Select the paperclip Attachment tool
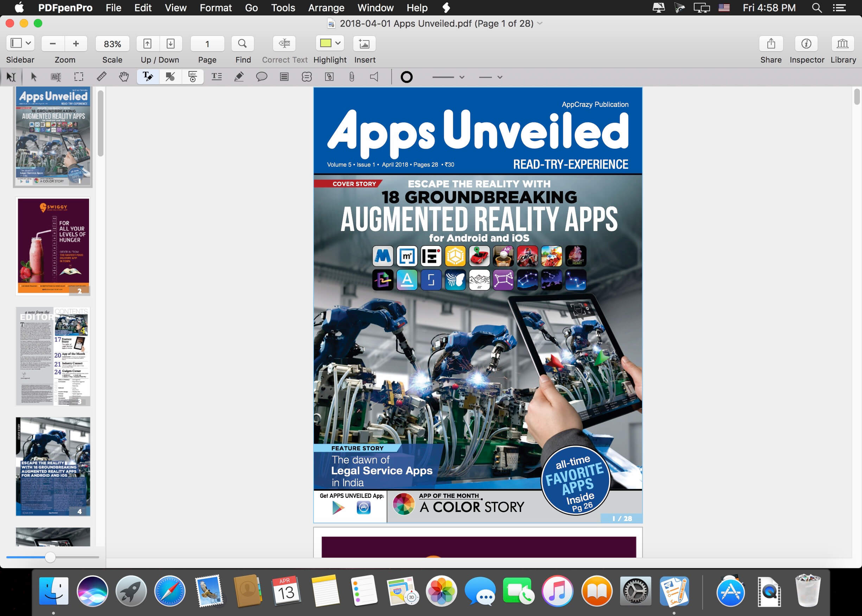This screenshot has height=616, width=862. click(352, 77)
